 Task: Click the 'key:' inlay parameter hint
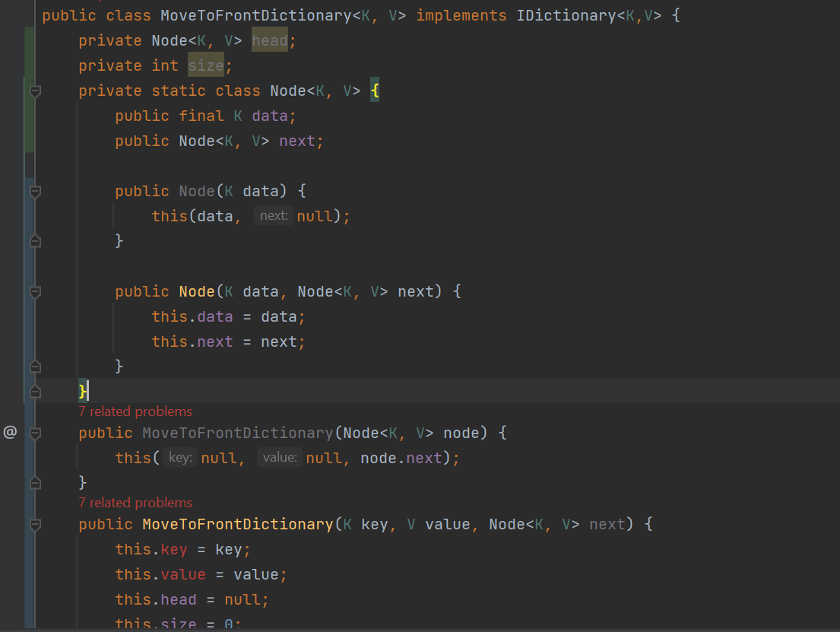click(180, 458)
